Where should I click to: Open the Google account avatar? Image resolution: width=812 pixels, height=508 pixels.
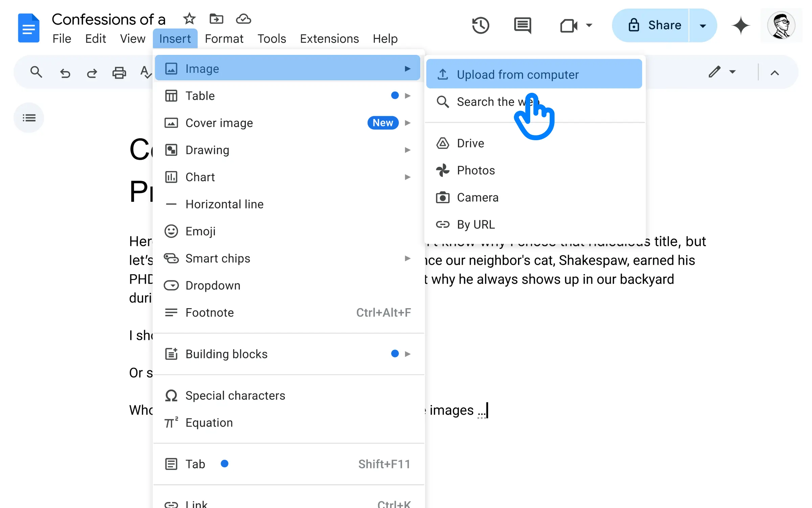[x=781, y=25]
